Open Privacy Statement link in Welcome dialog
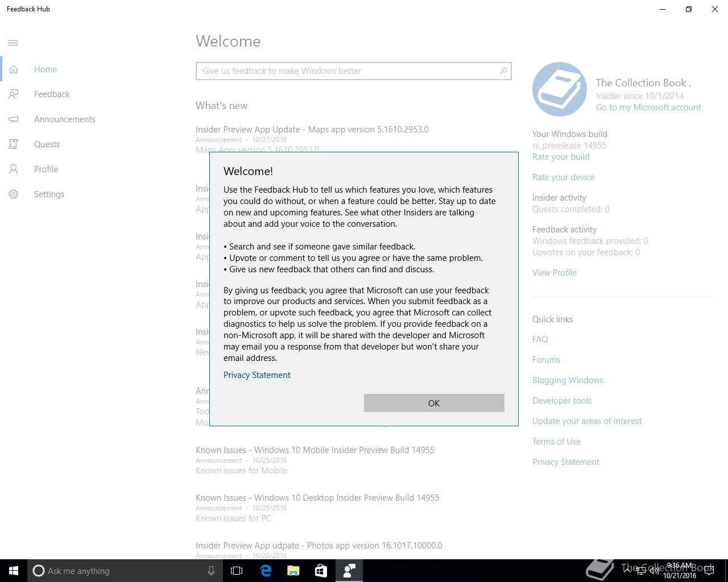Screen dimensions: 728x582 coord(257,375)
